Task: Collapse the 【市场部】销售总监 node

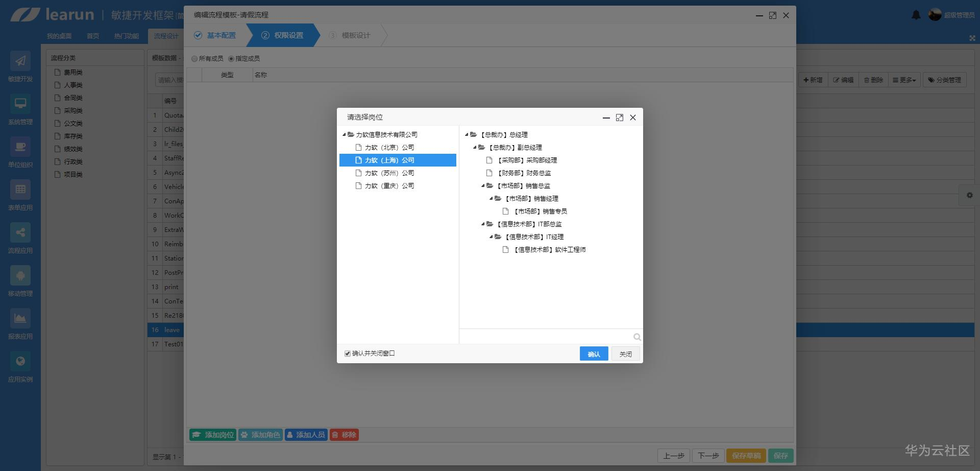Action: click(x=484, y=185)
